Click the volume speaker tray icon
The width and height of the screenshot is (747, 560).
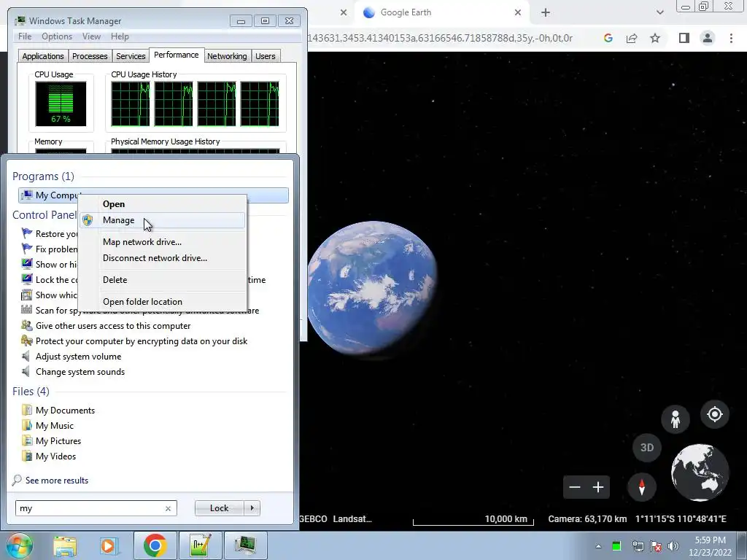pyautogui.click(x=673, y=546)
